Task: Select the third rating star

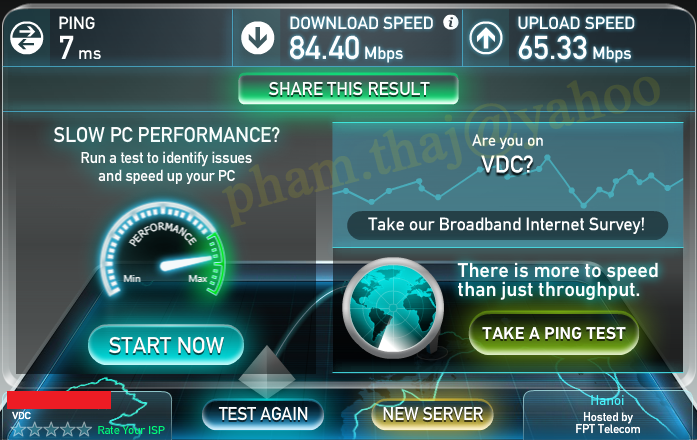Action: (51, 429)
